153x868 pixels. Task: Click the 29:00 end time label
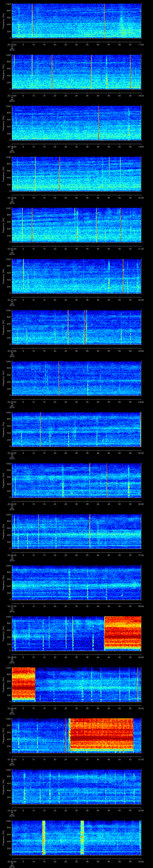(141, 657)
